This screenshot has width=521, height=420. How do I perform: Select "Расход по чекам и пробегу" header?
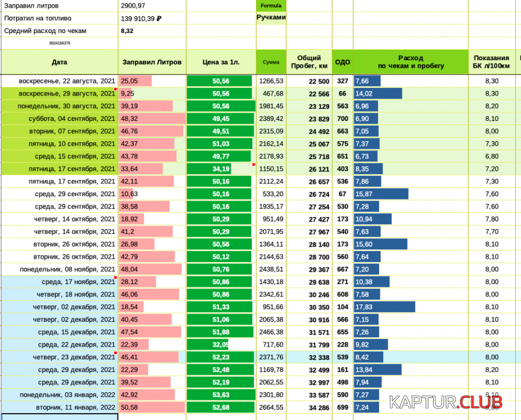(x=411, y=62)
